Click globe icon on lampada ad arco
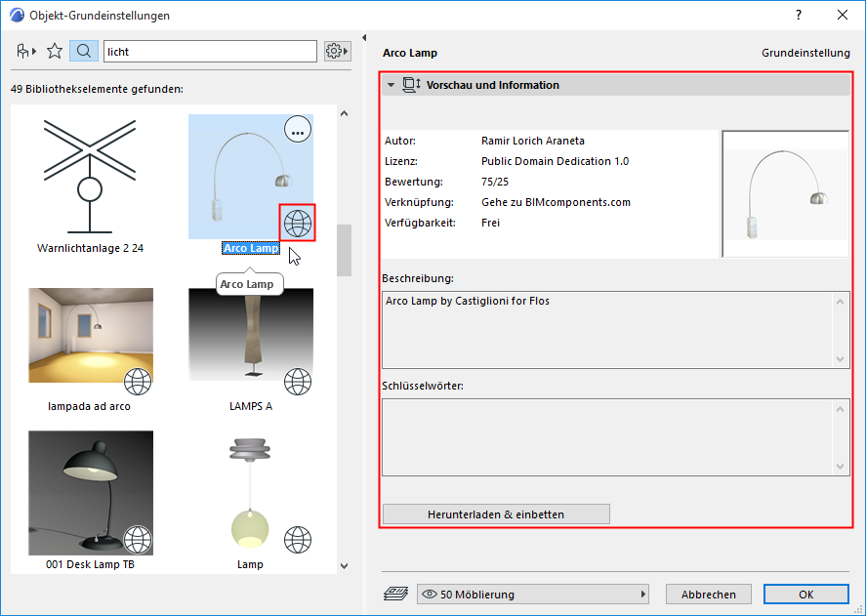This screenshot has height=616, width=866. (x=138, y=382)
